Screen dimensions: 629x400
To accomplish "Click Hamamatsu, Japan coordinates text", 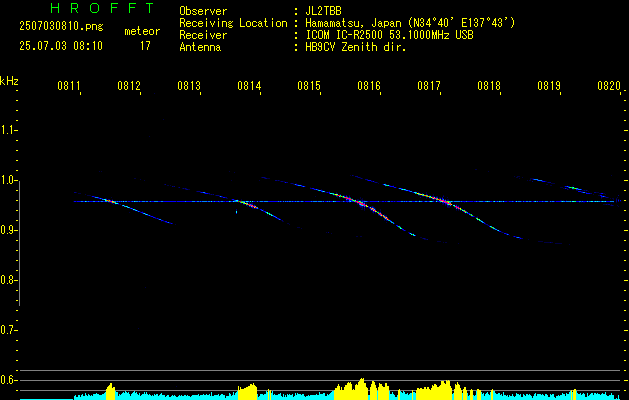I will pyautogui.click(x=410, y=23).
